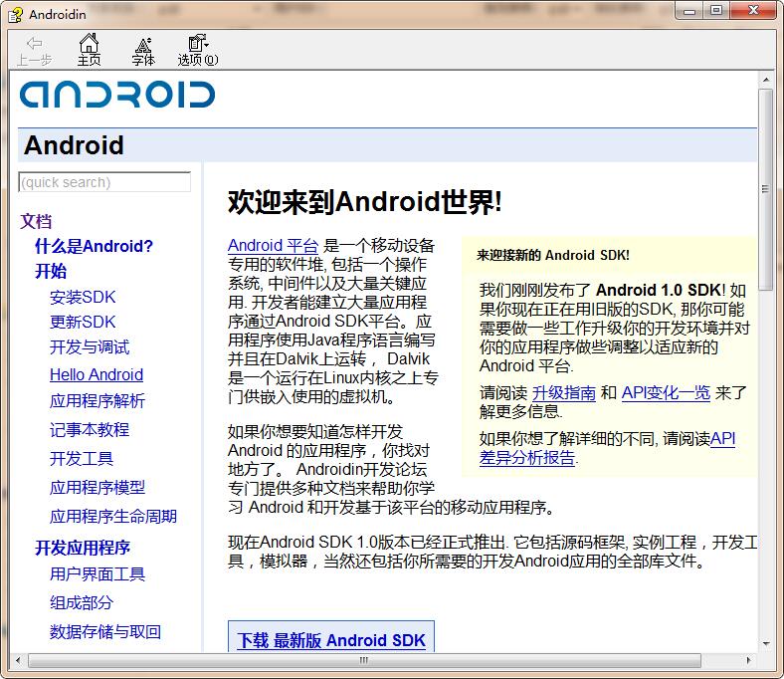The height and width of the screenshot is (679, 784).
Task: Click the horizontal scrollbar left arrow
Action: (x=19, y=660)
